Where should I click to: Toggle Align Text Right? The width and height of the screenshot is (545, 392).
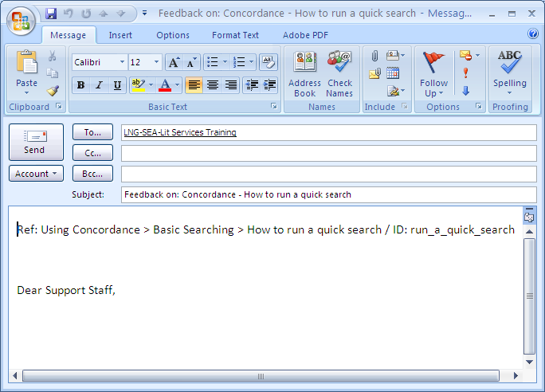(x=231, y=84)
